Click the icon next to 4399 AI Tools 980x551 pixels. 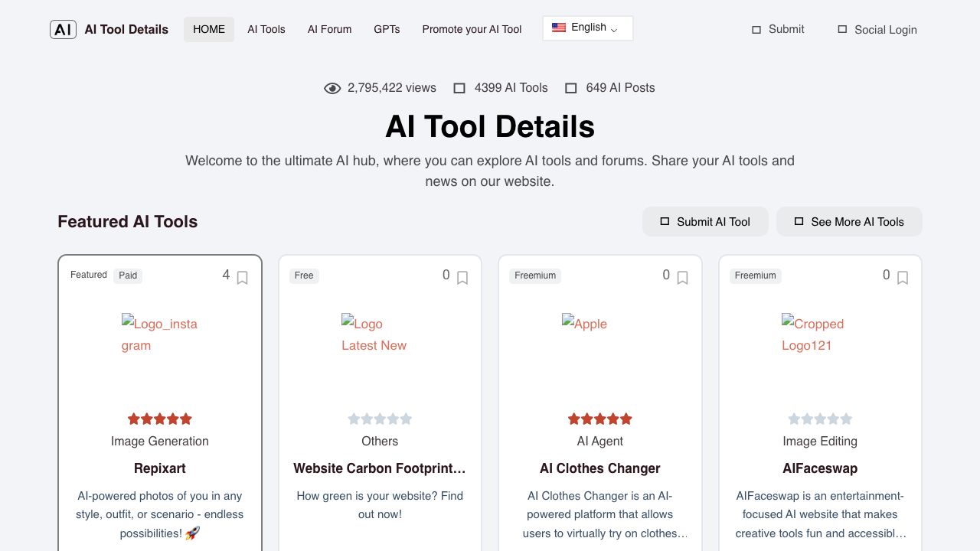(x=459, y=88)
